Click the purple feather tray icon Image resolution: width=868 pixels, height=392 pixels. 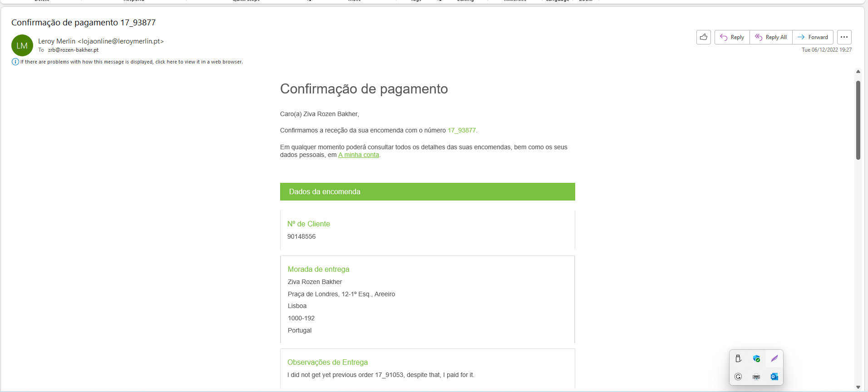(774, 358)
